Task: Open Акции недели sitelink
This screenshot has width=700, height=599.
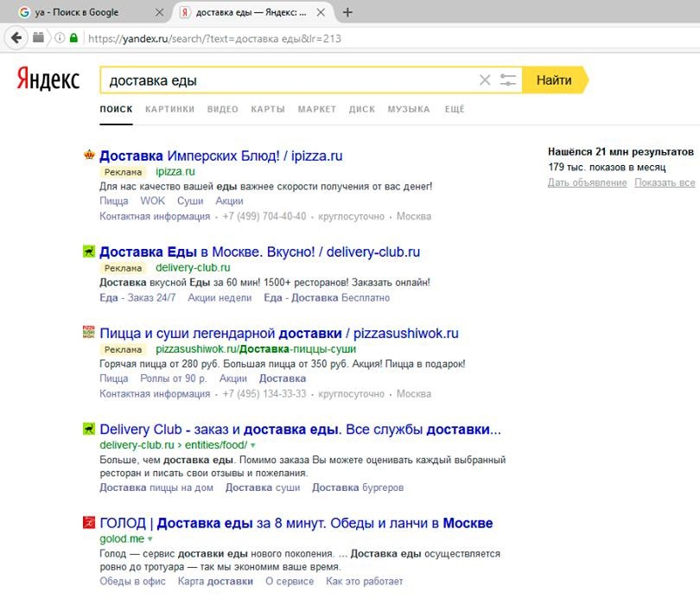Action: click(x=220, y=297)
